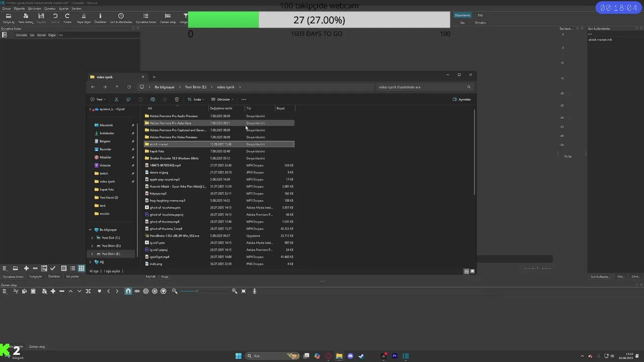Click the timeline overwrite down-arrow icon

pos(79,291)
